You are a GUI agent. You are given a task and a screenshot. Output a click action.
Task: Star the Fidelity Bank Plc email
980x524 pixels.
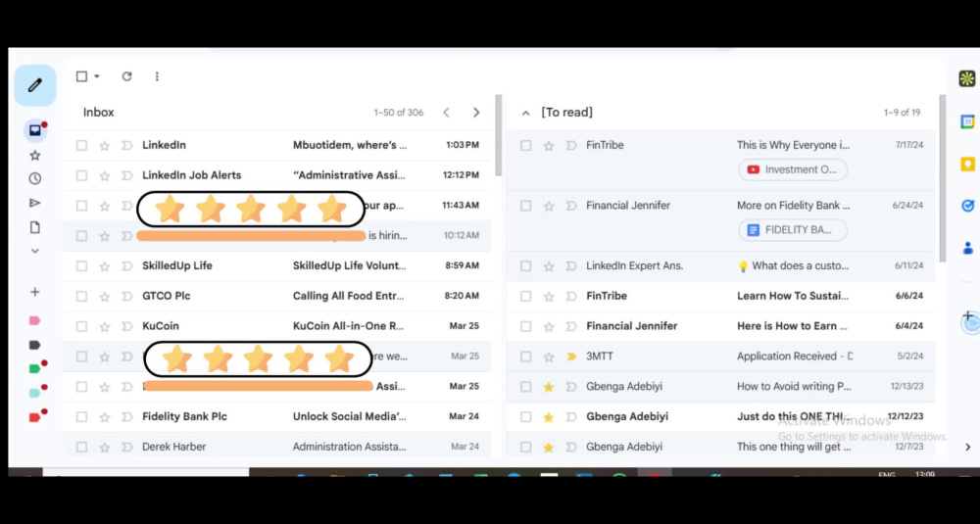pyautogui.click(x=105, y=416)
